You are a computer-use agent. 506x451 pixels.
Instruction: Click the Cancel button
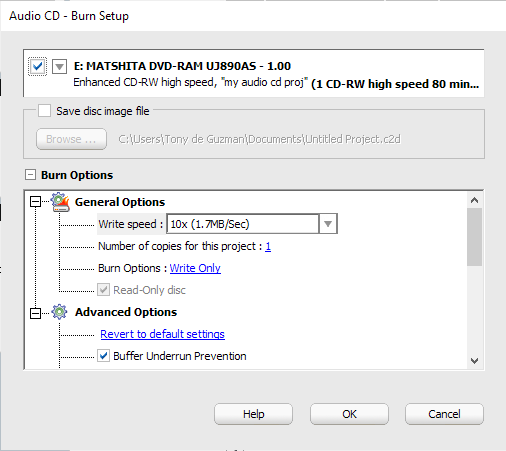tap(444, 414)
